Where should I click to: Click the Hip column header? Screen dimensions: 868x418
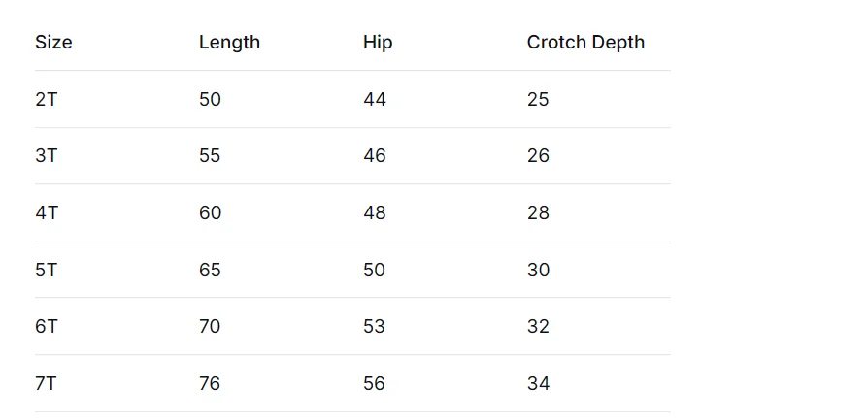[x=378, y=42]
